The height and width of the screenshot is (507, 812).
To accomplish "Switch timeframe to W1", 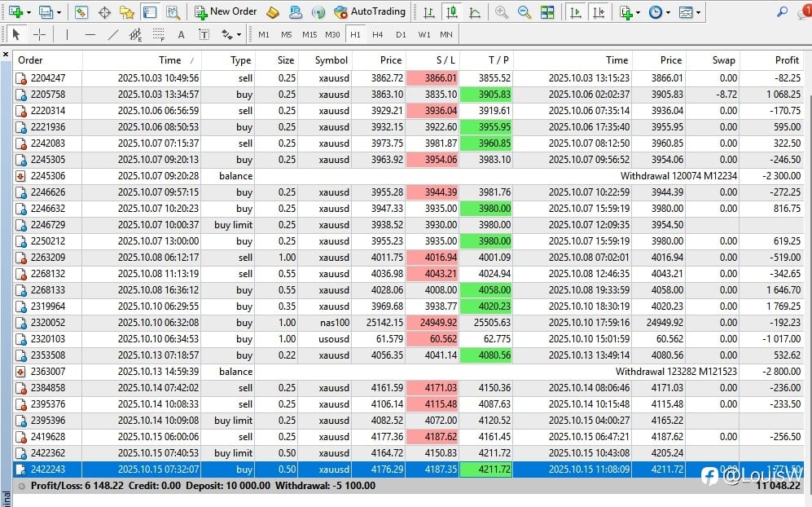I will 424,35.
